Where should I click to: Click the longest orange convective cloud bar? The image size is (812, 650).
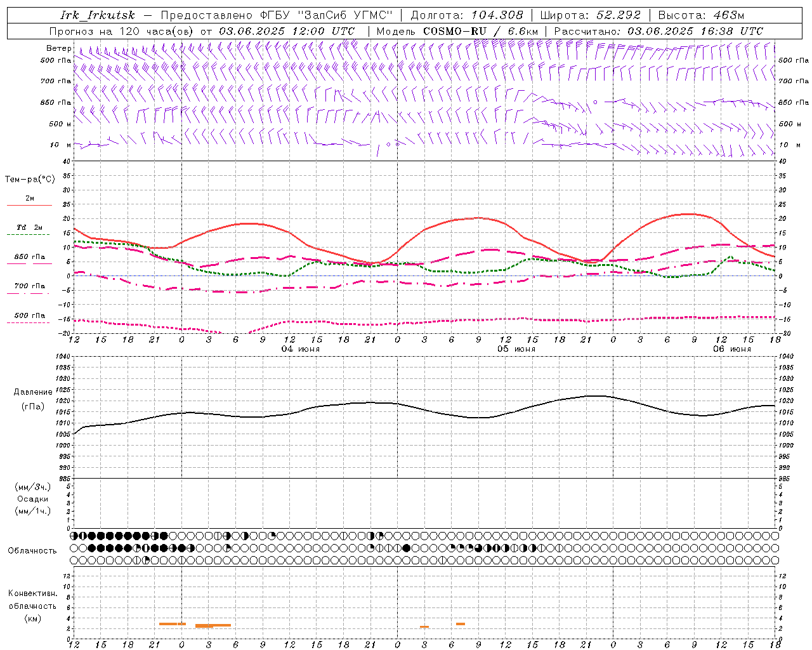(x=213, y=625)
